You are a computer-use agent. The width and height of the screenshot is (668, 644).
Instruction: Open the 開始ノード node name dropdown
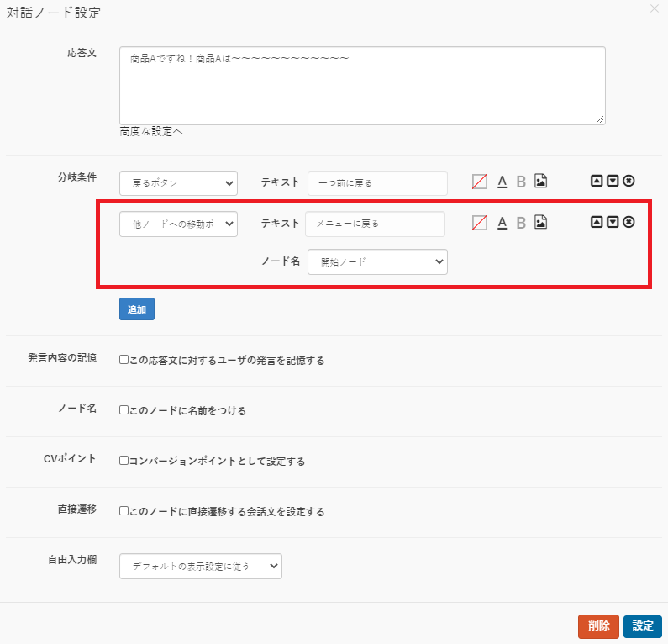[x=377, y=261]
